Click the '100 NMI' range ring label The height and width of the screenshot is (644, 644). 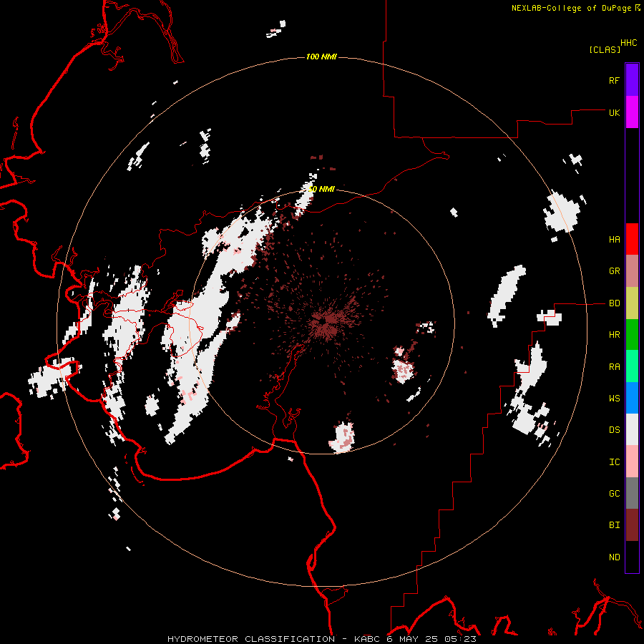pyautogui.click(x=321, y=57)
